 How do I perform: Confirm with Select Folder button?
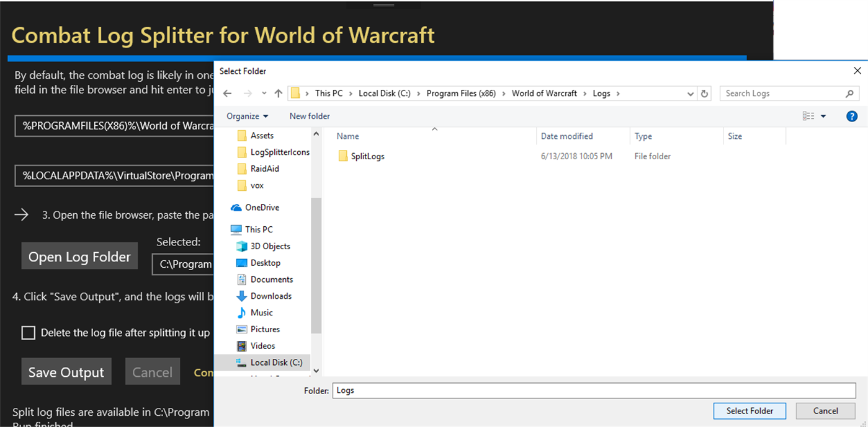[x=749, y=411]
